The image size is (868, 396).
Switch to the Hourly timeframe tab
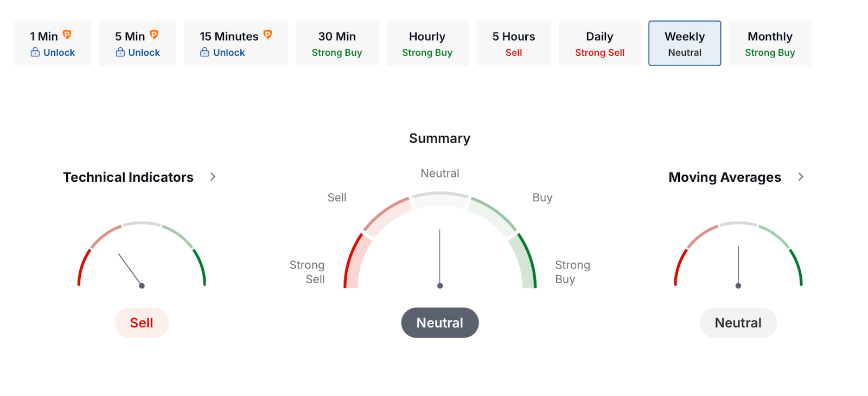click(427, 43)
